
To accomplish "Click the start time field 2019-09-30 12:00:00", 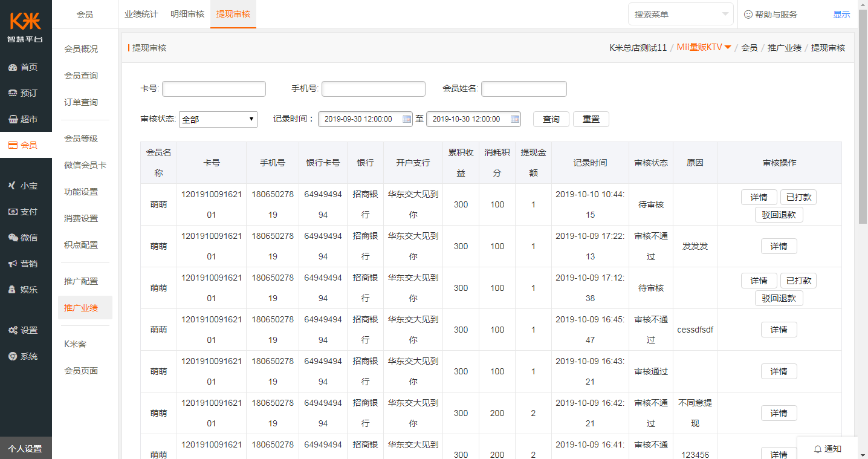I will pos(366,119).
